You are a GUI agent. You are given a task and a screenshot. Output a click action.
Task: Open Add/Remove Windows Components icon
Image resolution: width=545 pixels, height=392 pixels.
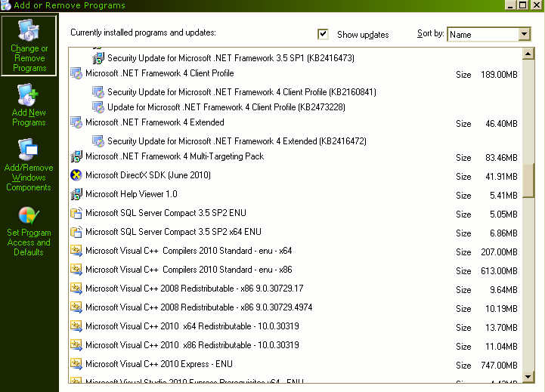point(27,150)
